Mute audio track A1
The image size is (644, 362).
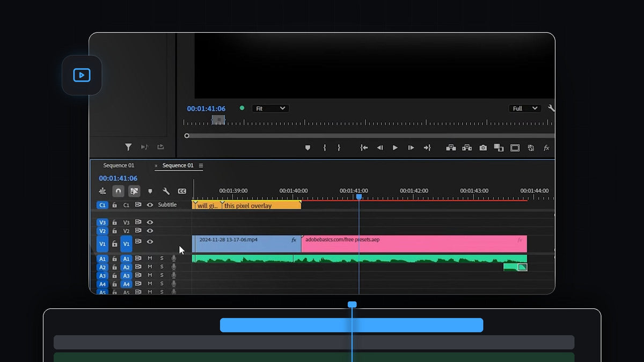[x=150, y=258]
